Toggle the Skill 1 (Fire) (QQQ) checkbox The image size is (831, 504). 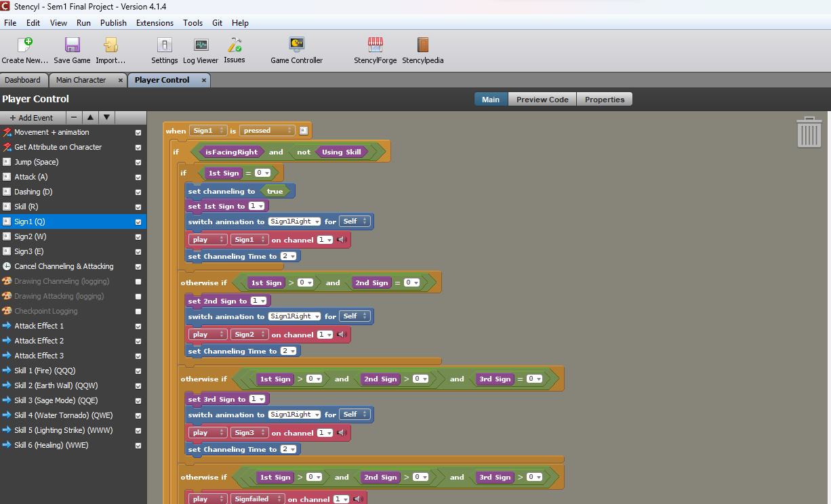pos(138,371)
